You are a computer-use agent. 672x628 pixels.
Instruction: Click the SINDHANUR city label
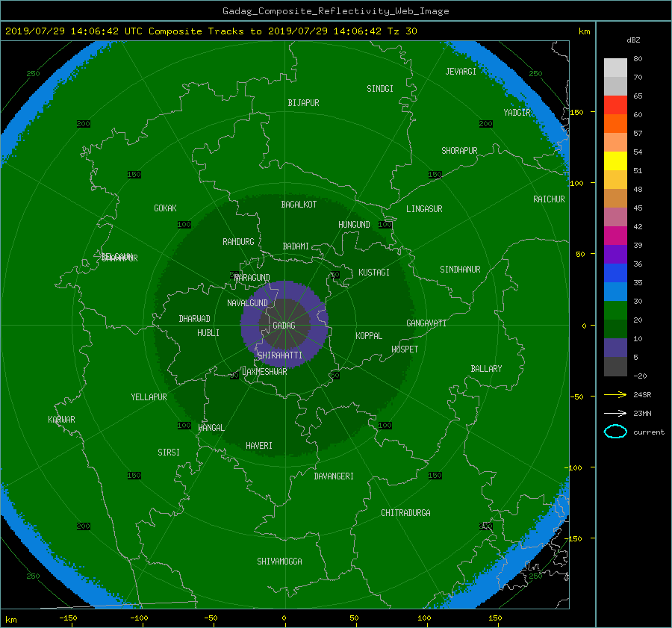pyautogui.click(x=460, y=270)
